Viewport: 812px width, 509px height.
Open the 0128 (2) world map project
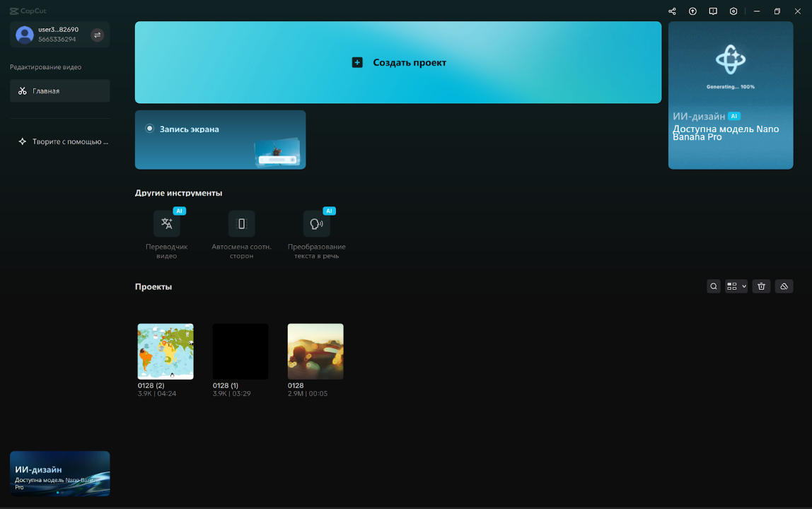tap(166, 351)
